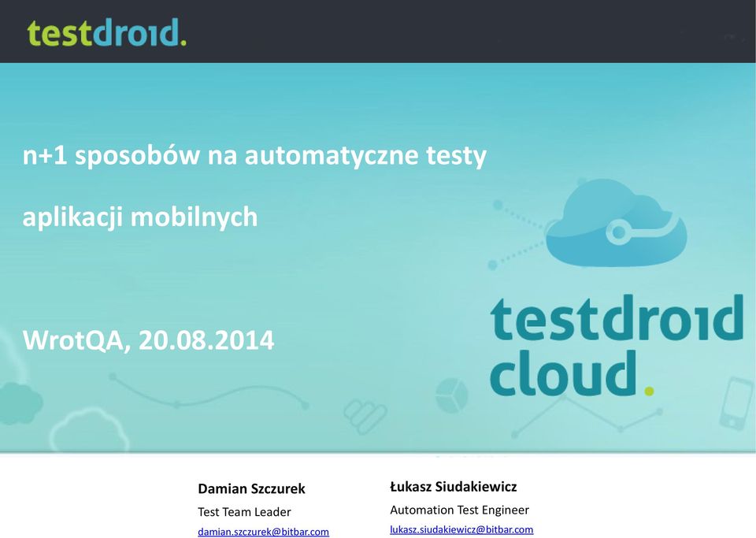
Task: Select the name Damian Szczurek
Action: (x=251, y=488)
